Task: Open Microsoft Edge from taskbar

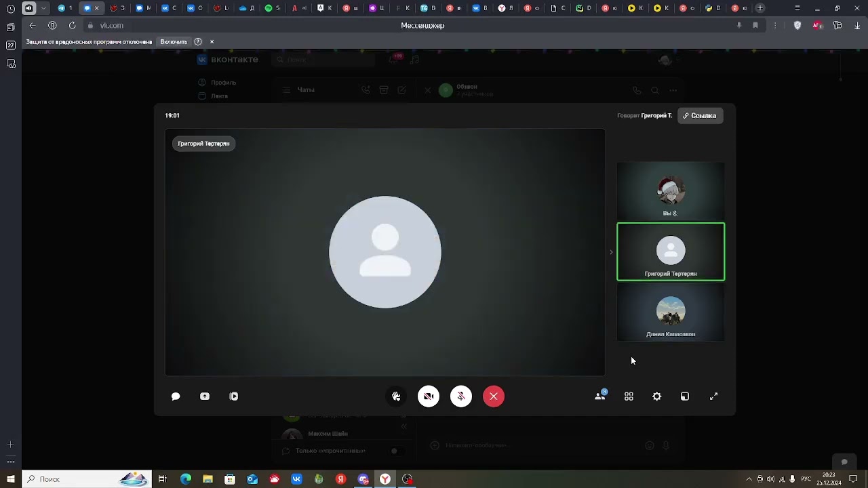Action: click(186, 479)
